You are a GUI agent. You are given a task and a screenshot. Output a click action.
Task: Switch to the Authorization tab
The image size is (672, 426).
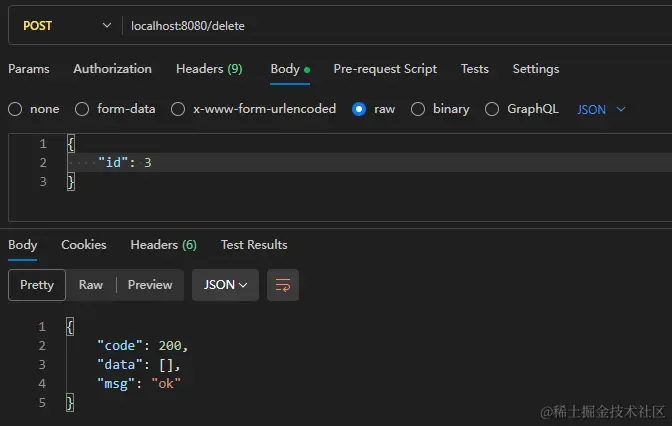click(112, 69)
